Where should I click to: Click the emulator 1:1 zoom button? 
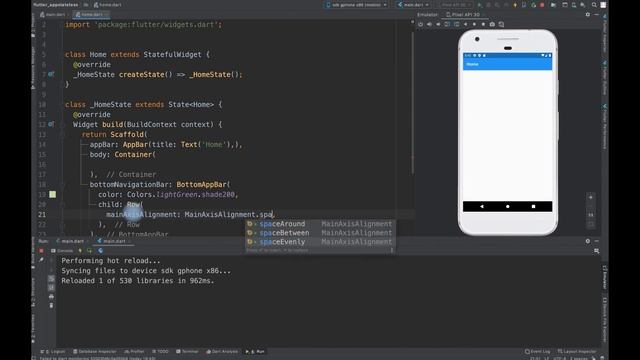591,215
